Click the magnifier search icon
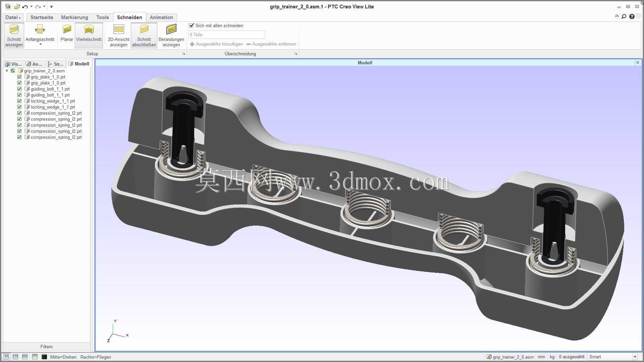644x362 pixels. (624, 16)
